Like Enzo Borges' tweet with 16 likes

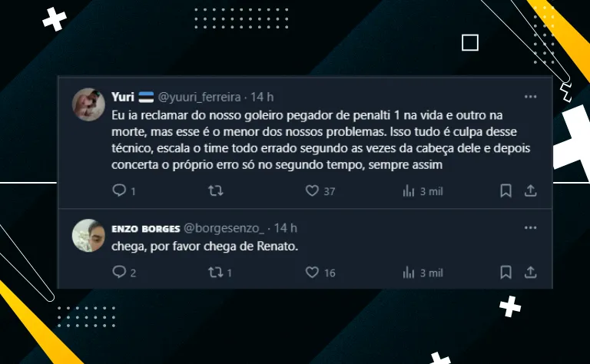click(x=312, y=273)
